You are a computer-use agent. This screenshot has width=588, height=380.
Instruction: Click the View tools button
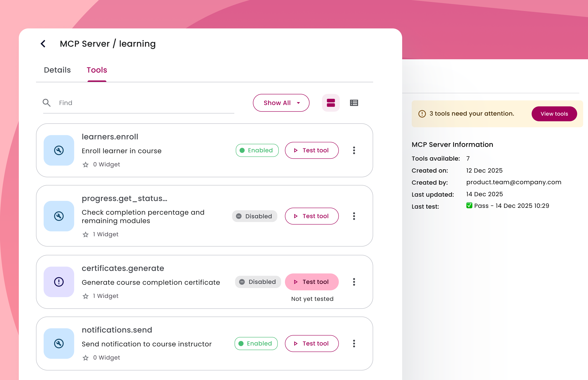pyautogui.click(x=554, y=114)
